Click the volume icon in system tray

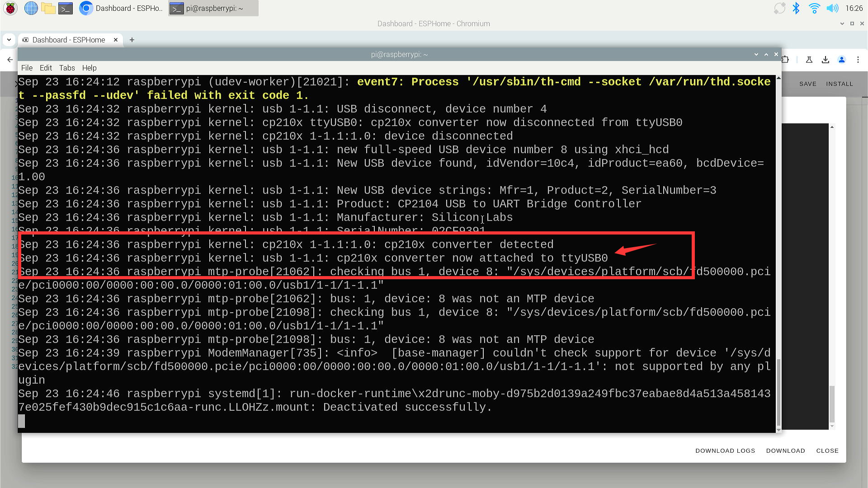point(832,8)
